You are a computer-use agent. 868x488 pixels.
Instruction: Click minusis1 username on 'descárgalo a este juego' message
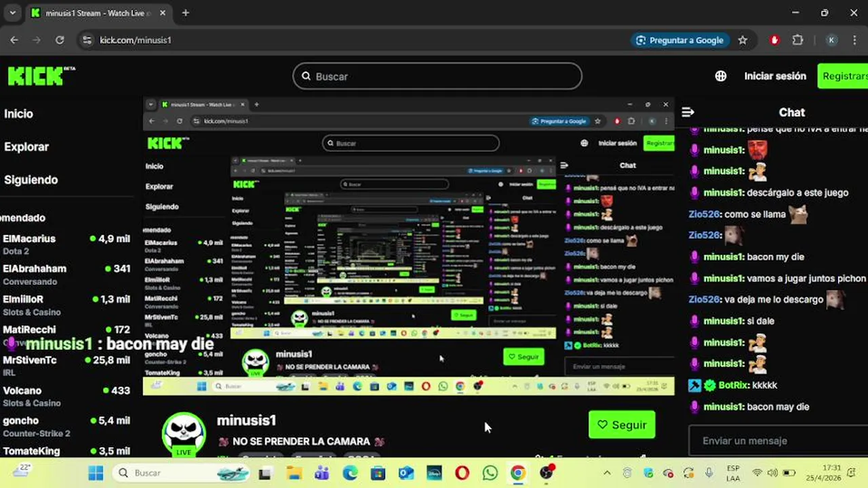point(723,192)
